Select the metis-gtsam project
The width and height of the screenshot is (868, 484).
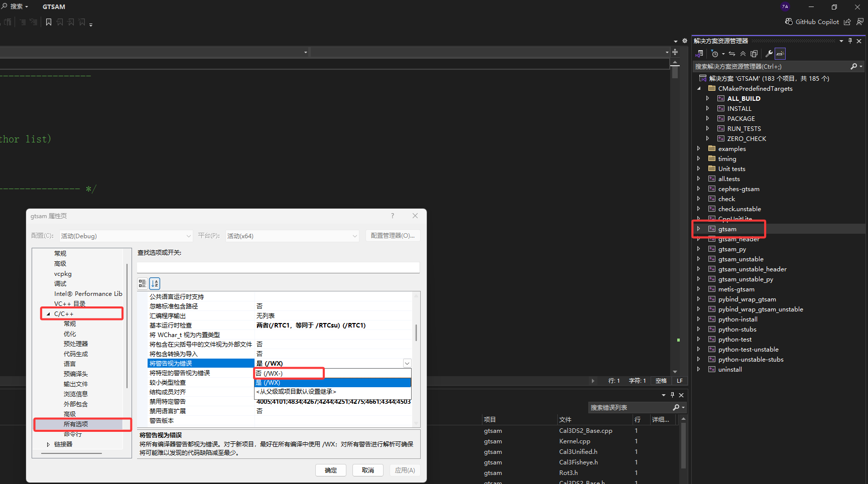tap(736, 289)
